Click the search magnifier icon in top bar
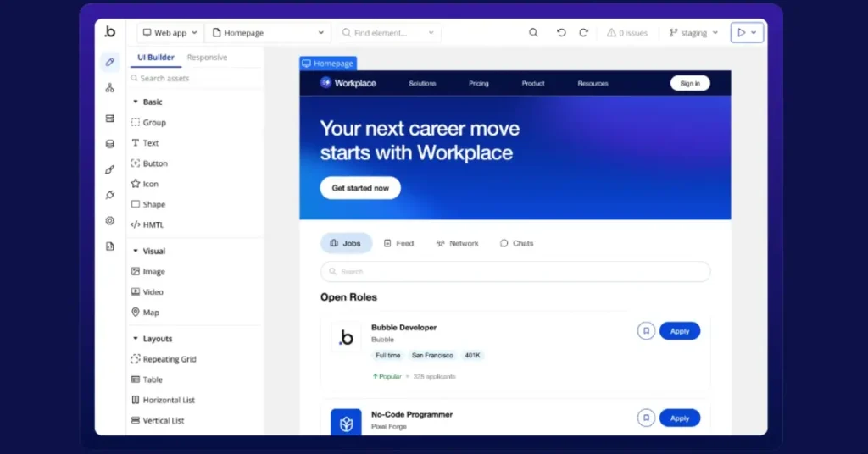Image resolution: width=868 pixels, height=454 pixels. tap(533, 33)
